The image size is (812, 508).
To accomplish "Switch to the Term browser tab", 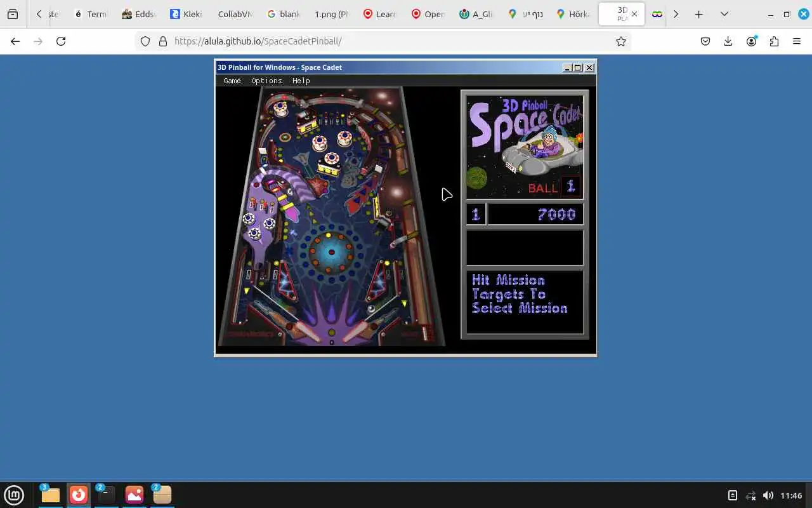I will click(x=90, y=14).
